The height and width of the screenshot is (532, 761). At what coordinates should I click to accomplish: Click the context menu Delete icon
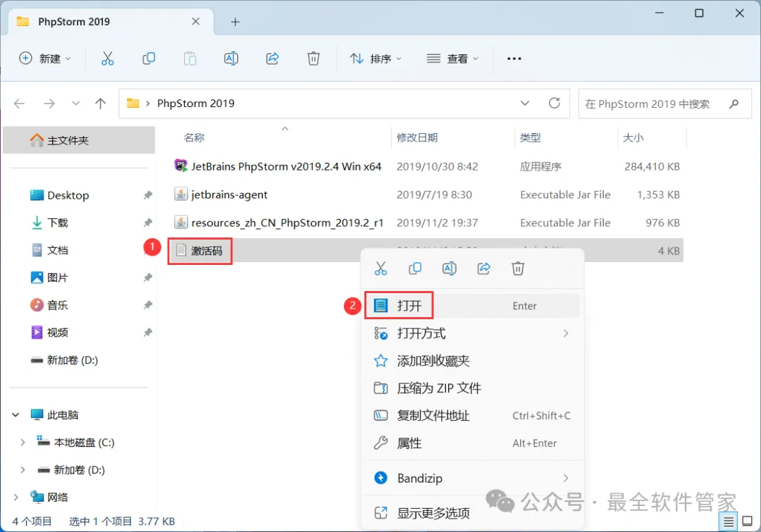[x=518, y=268]
